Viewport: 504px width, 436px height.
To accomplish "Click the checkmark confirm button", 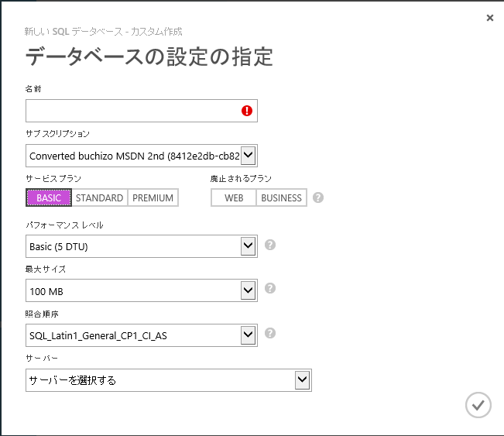I will tap(478, 404).
